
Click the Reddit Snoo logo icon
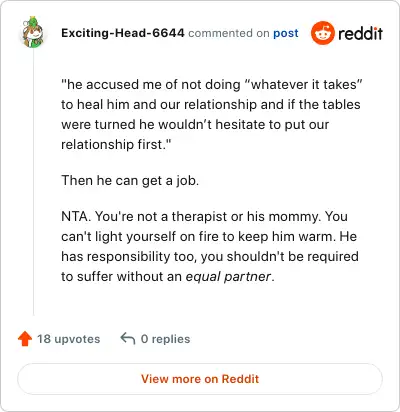click(323, 33)
